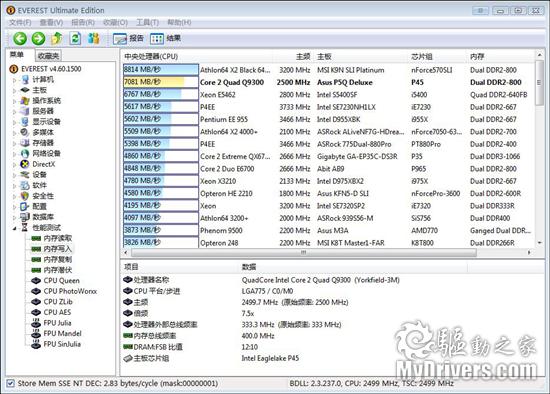
Task: Click the horizontal scrollbar under results list
Action: (x=304, y=252)
